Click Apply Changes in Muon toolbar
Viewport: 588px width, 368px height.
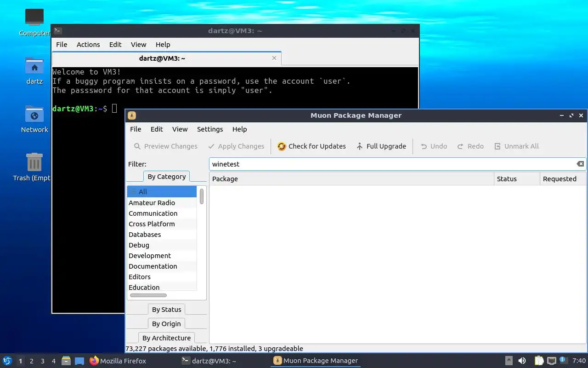[x=236, y=146]
